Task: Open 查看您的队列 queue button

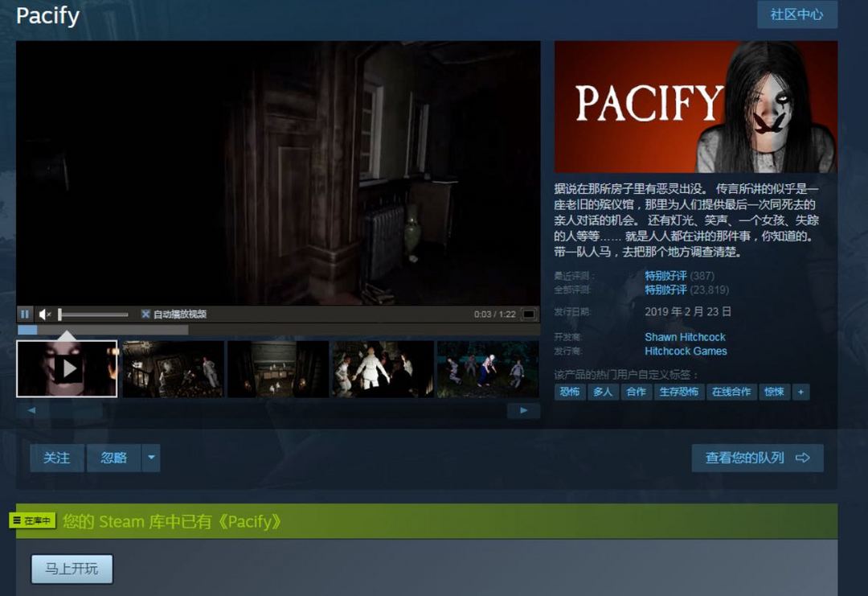Action: [757, 458]
